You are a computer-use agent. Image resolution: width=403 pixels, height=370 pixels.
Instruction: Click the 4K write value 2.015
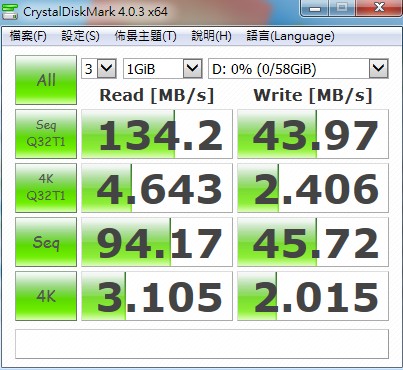tap(313, 296)
